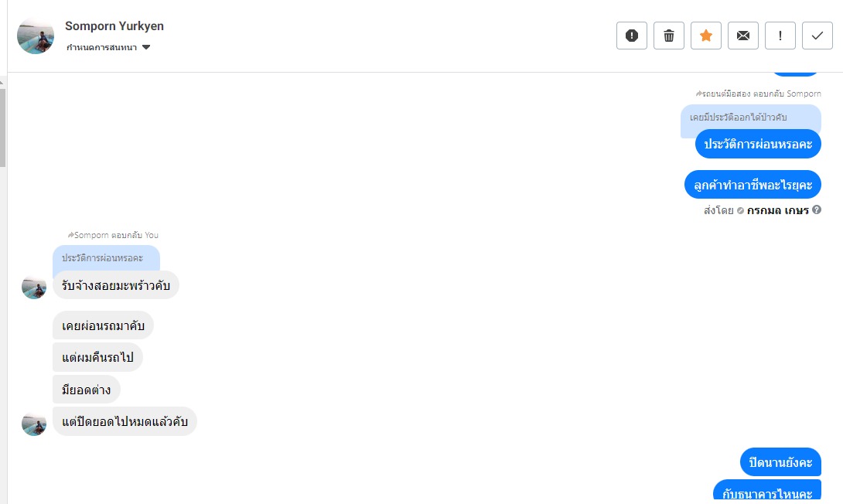Delete conversation with the trash icon

[x=669, y=36]
